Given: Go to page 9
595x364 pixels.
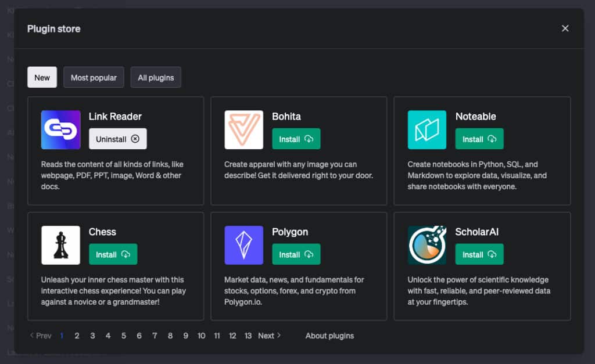Looking at the screenshot, I should point(185,336).
